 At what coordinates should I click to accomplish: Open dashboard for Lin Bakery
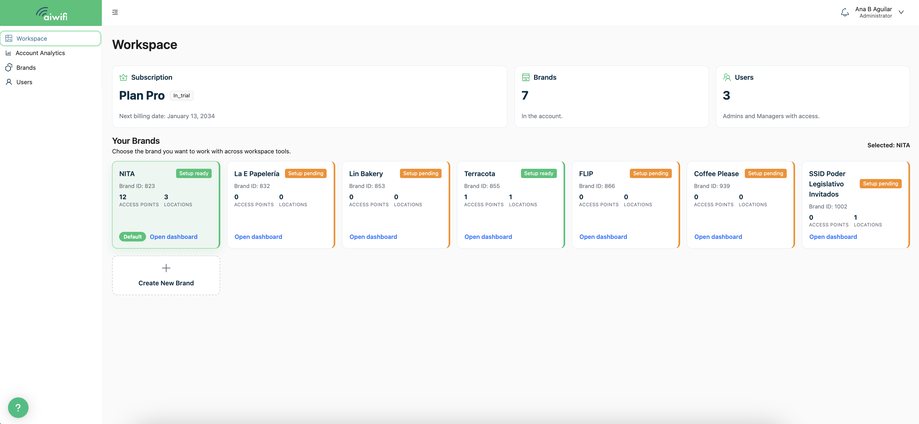(373, 237)
